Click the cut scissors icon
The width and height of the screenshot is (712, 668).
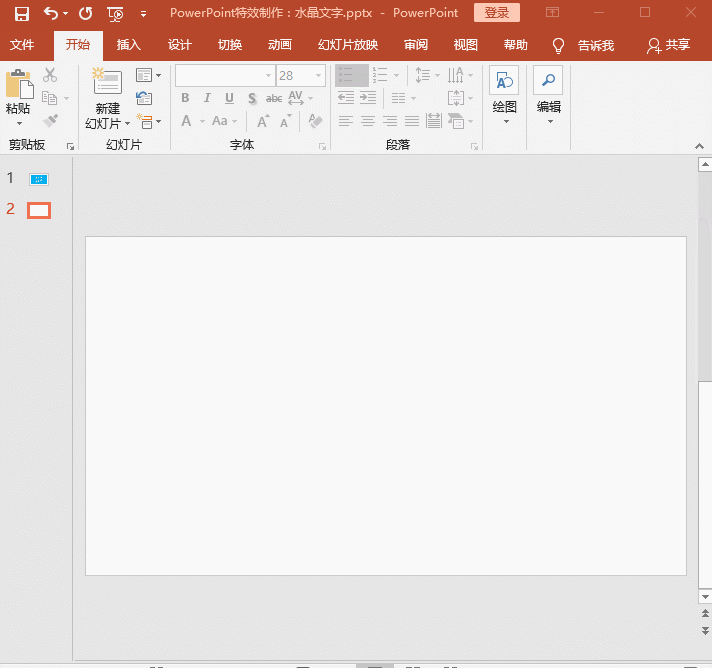pos(50,75)
